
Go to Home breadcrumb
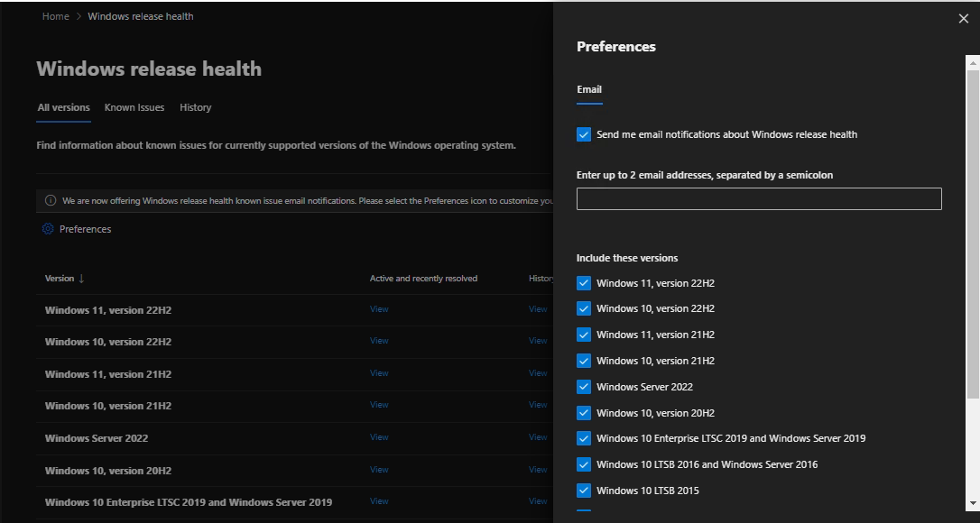(x=56, y=16)
